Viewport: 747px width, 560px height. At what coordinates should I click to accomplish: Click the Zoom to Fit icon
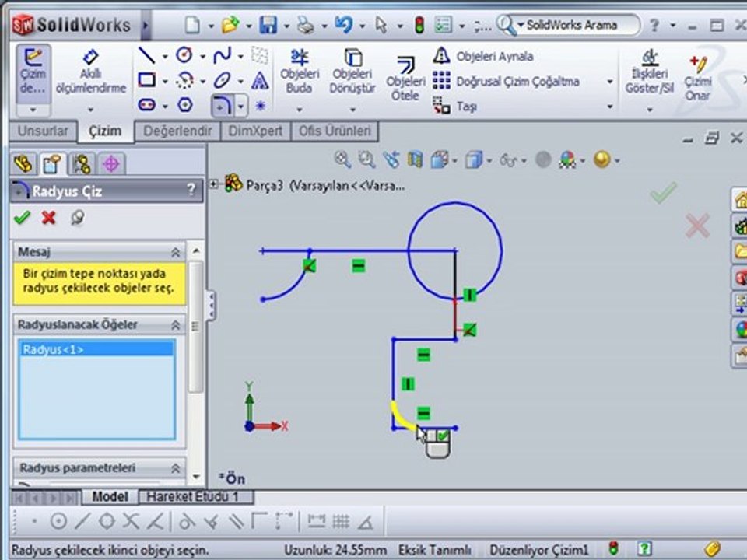coord(342,159)
